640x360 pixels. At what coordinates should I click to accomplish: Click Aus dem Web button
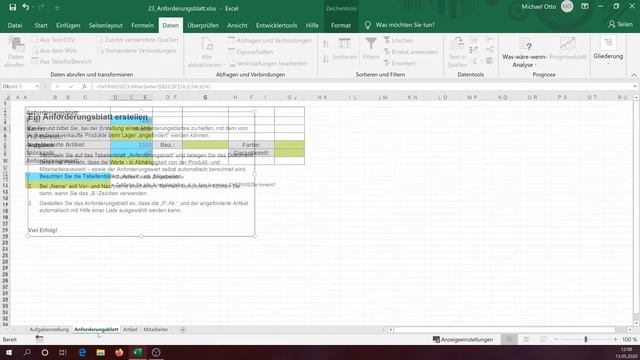point(54,51)
